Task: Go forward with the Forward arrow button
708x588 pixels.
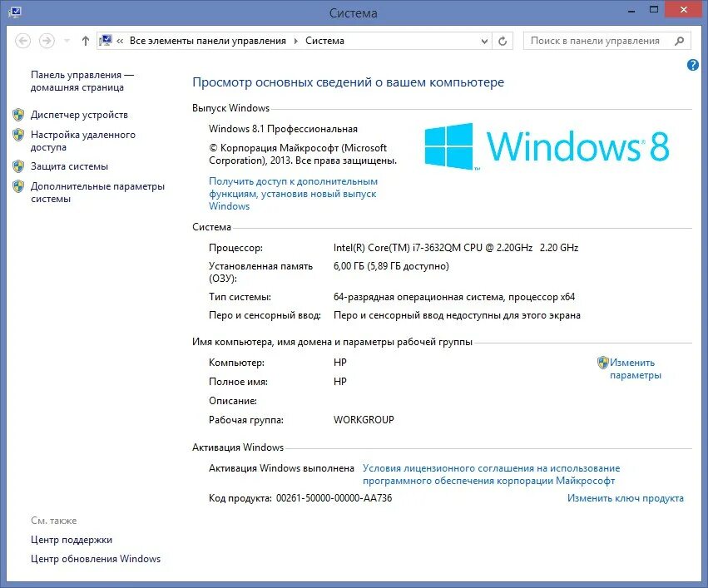Action: point(47,41)
